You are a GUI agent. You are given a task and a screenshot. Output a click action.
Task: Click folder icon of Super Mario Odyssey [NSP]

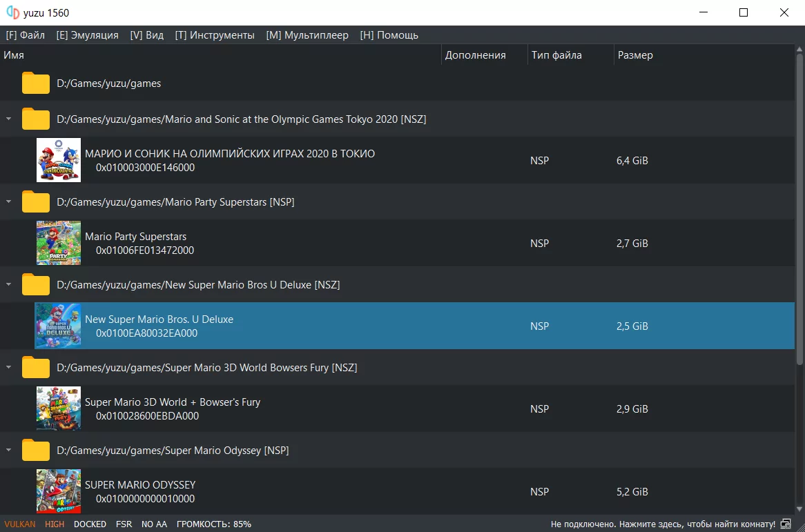tap(35, 450)
